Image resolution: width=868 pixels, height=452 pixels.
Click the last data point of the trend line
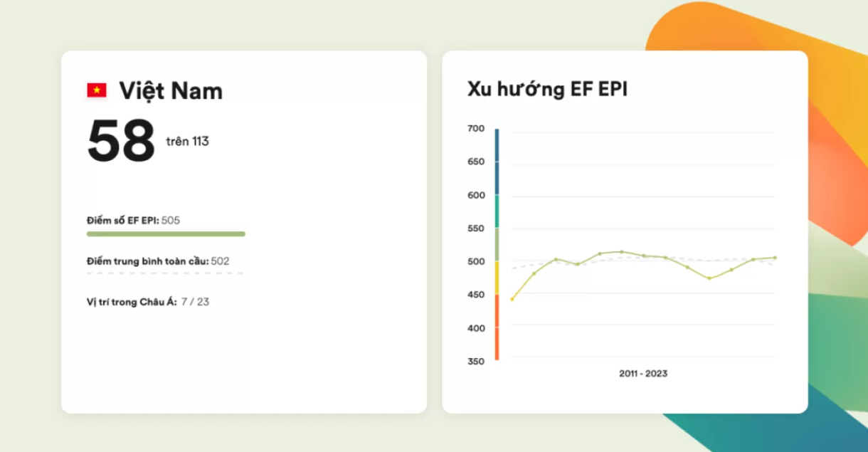coord(775,258)
